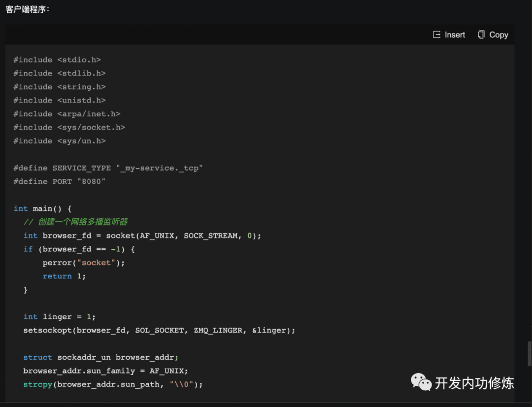Click the green Chinese comment line
The width and height of the screenshot is (532, 407).
tap(75, 222)
